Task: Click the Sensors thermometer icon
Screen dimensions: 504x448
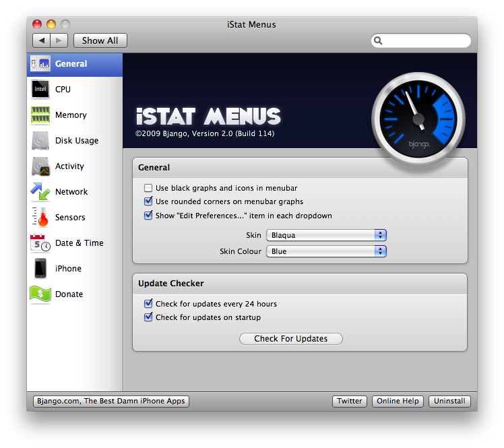Action: [40, 217]
